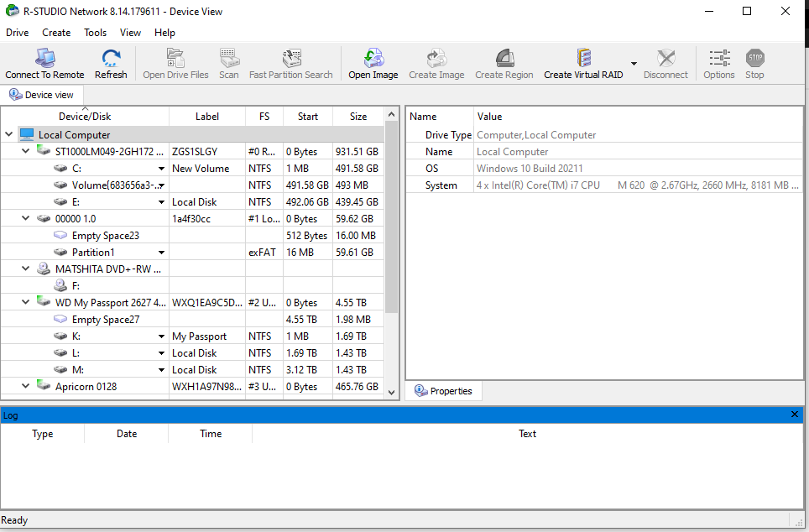Select the Partition1 icon

60,253
